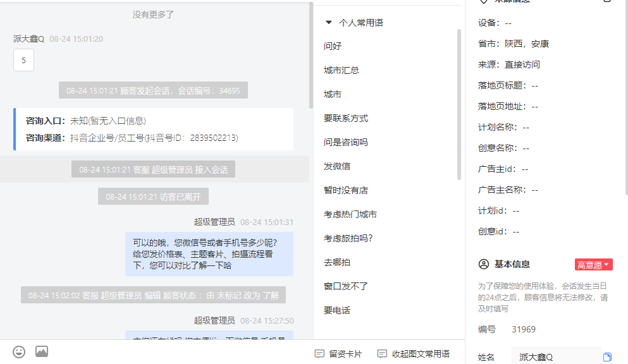Click the 咨询渠道 抖音企业号 info line
This screenshot has height=364, width=628.
click(132, 138)
